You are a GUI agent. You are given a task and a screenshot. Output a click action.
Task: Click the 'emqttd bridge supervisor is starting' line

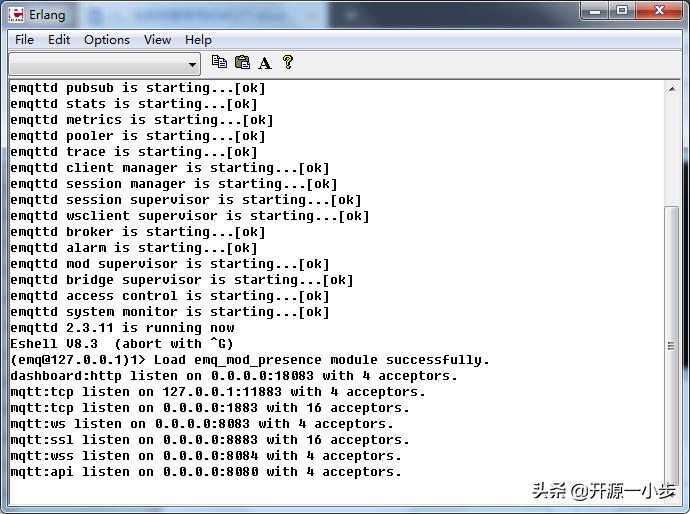pyautogui.click(x=182, y=280)
